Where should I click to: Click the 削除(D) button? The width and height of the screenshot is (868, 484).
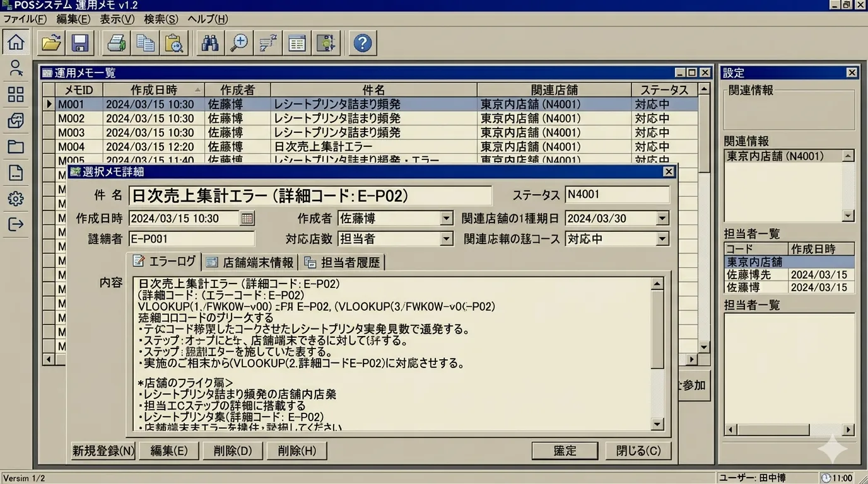pos(233,451)
